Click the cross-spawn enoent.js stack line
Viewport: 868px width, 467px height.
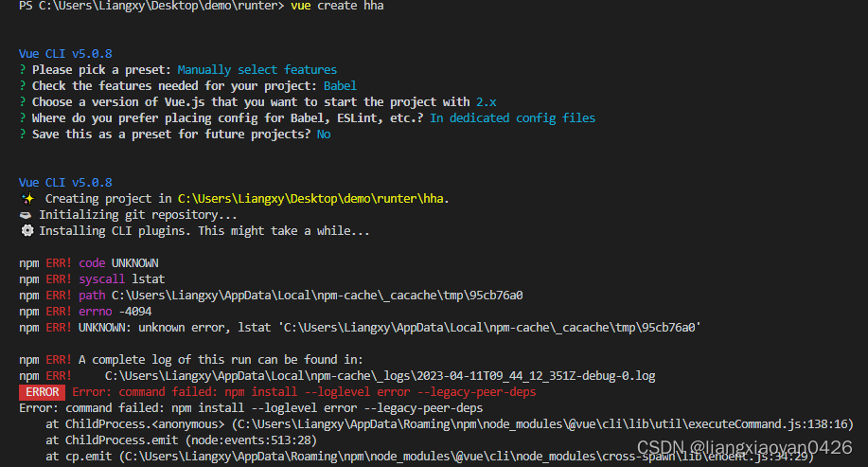[430, 457]
